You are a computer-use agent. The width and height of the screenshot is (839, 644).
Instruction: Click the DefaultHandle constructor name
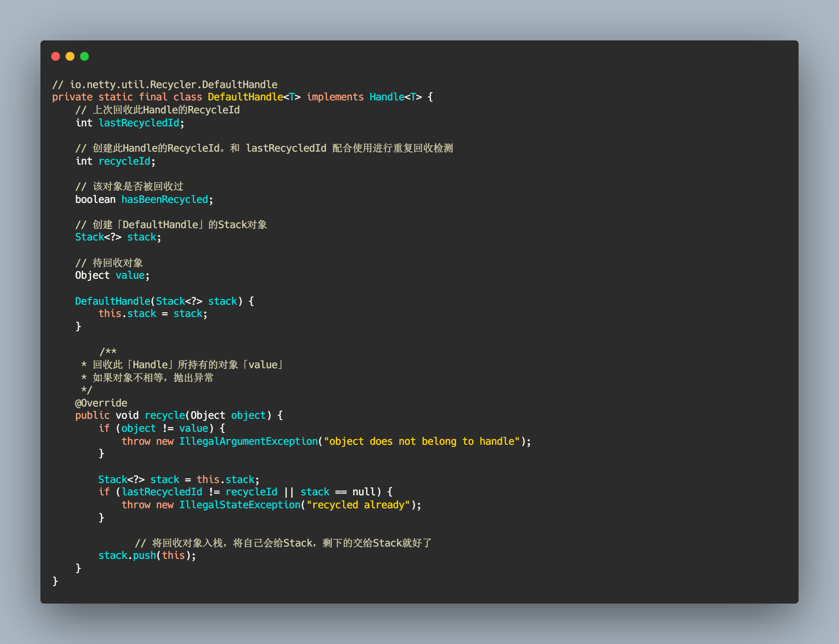pos(113,301)
